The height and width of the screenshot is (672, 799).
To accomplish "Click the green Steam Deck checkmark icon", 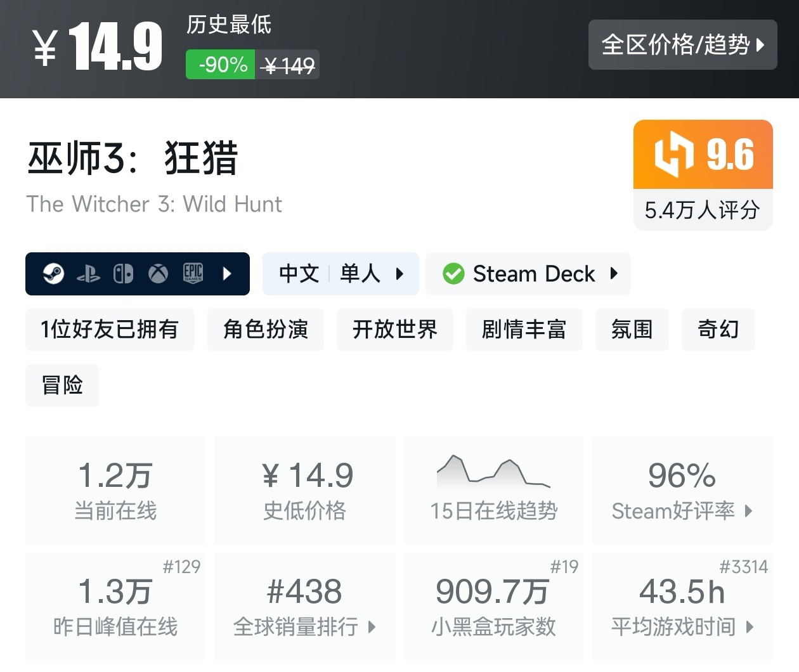I will coord(453,273).
